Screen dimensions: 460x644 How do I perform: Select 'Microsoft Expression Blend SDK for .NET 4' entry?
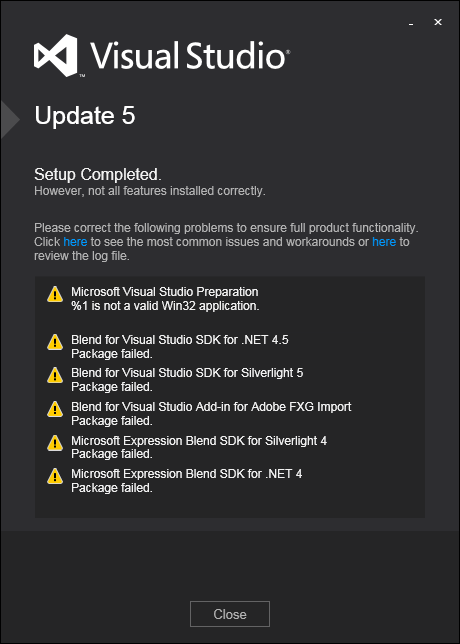[x=186, y=481]
